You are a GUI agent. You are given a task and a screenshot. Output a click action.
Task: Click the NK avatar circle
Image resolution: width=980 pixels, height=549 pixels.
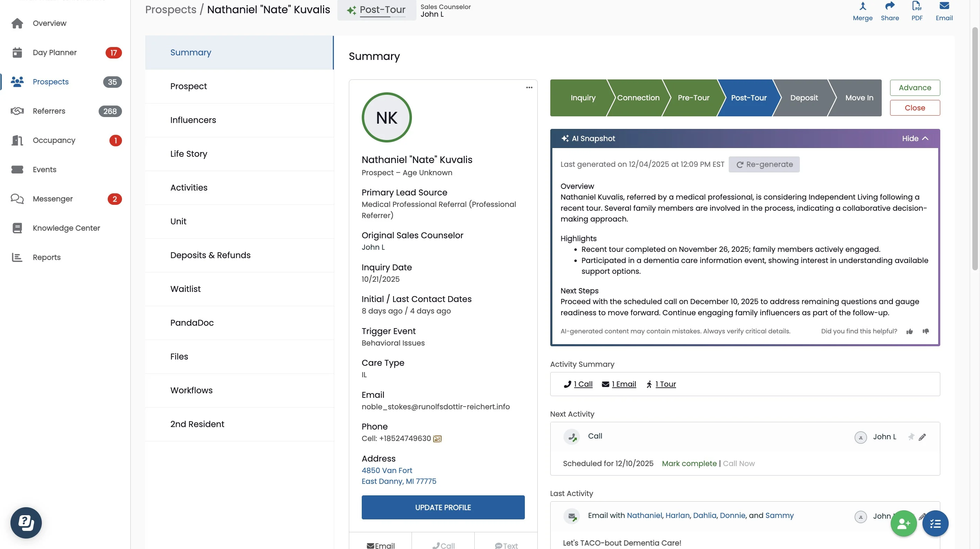pyautogui.click(x=386, y=117)
